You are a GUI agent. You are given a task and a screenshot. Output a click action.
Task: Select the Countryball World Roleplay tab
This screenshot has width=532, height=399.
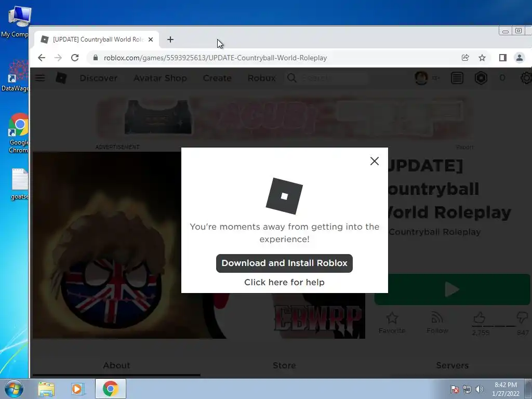click(x=97, y=39)
